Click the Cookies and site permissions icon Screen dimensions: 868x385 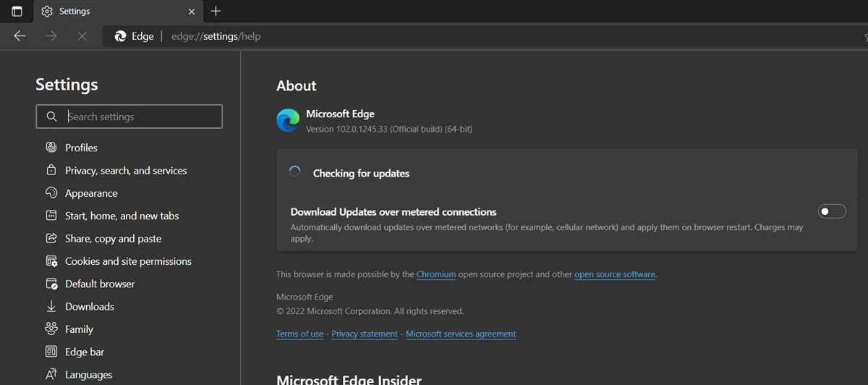tap(51, 261)
